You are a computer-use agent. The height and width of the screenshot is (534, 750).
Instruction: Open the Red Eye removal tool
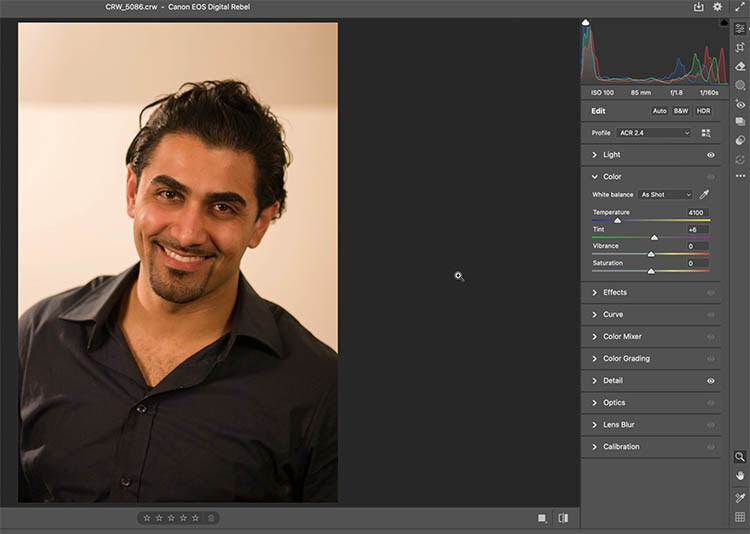click(x=740, y=103)
